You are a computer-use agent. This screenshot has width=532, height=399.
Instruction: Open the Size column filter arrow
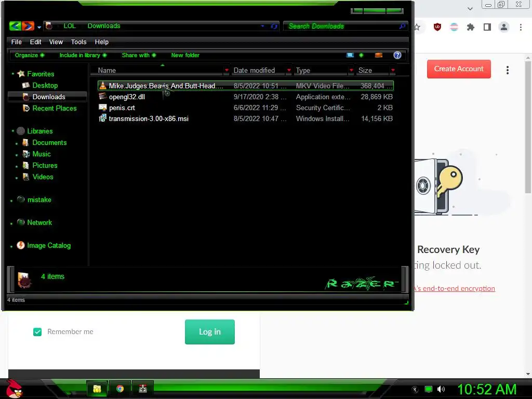(393, 70)
